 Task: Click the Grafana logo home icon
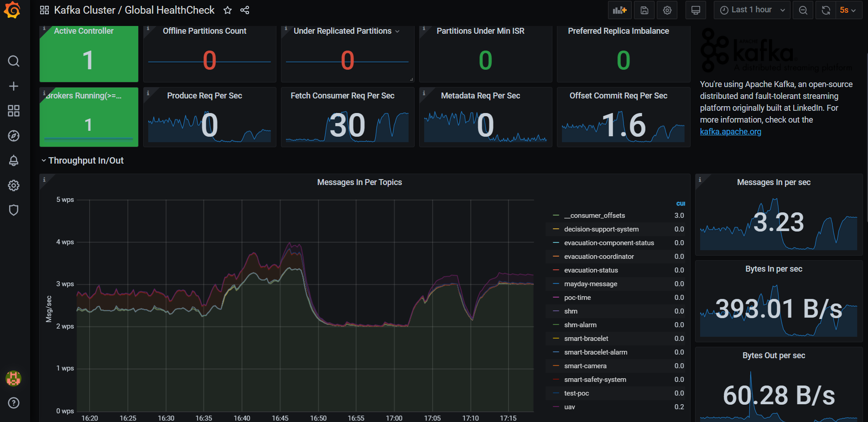(12, 10)
